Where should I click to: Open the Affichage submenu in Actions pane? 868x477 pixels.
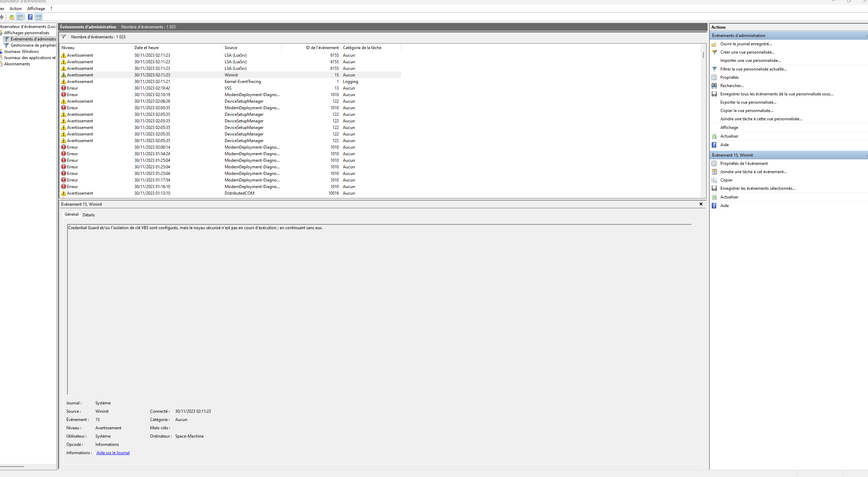729,128
